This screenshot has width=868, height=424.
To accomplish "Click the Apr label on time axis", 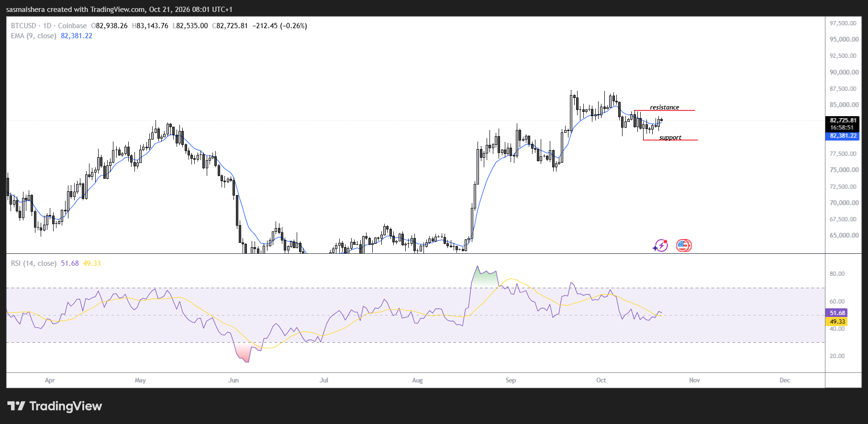I will pyautogui.click(x=50, y=381).
